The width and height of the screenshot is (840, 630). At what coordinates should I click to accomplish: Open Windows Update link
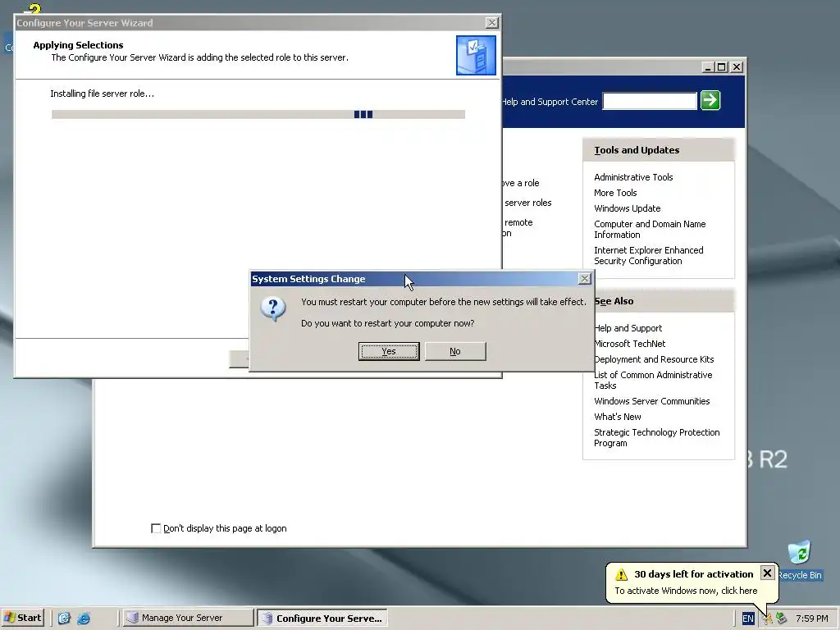click(x=627, y=208)
